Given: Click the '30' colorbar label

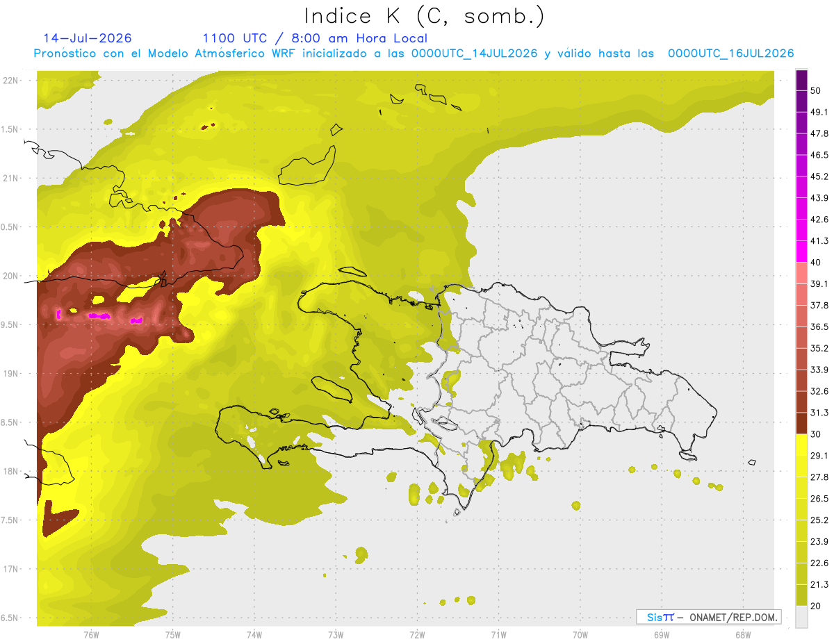Looking at the screenshot, I should 816,434.
